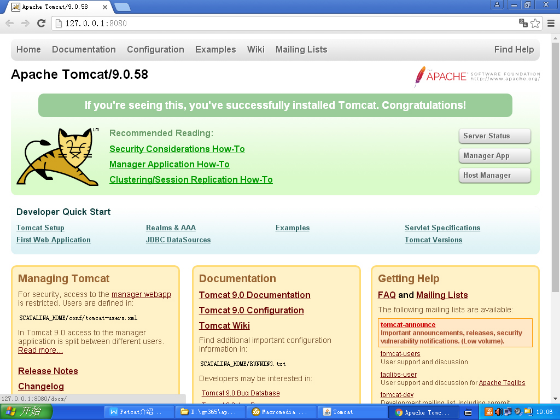Open Clustering/Session Replication How-To link
Screen dimensions: 560x420
191,180
